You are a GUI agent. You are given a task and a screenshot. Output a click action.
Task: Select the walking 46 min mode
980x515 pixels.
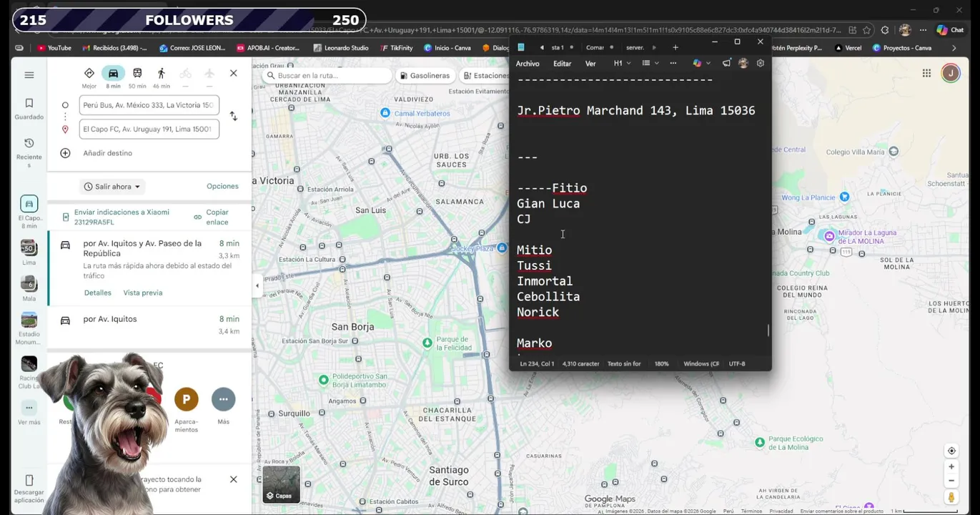click(162, 78)
